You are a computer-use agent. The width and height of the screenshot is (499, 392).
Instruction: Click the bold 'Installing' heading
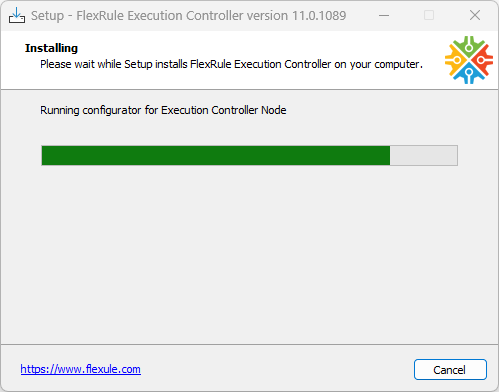pos(51,48)
